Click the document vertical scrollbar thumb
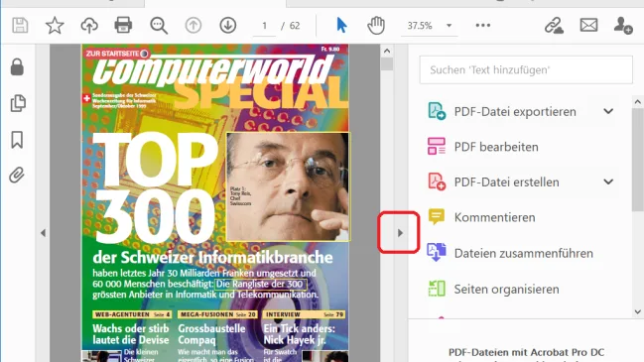The height and width of the screenshot is (362, 644). [x=387, y=64]
